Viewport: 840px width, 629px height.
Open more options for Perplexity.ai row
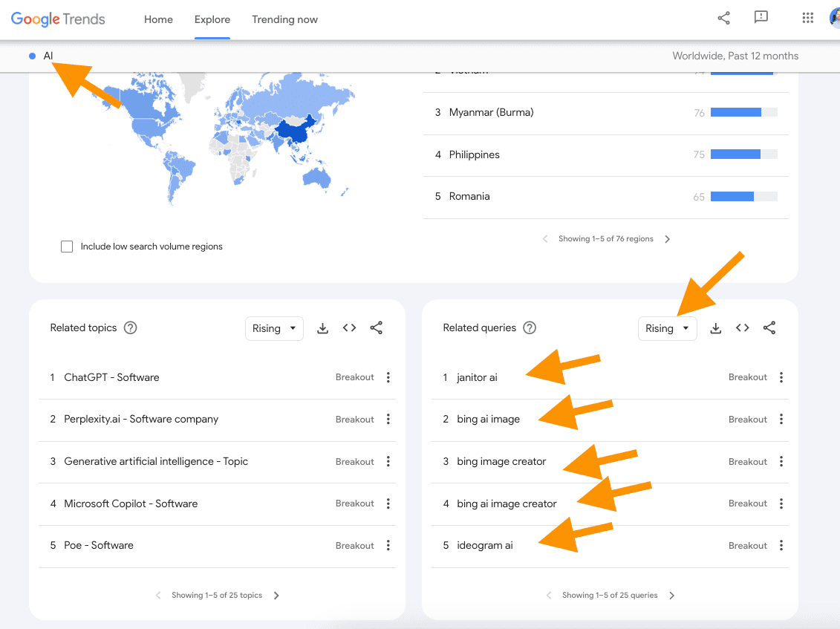pyautogui.click(x=388, y=419)
